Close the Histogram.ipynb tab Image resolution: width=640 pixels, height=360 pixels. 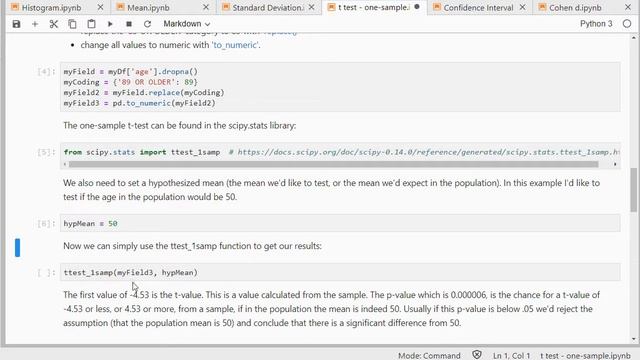coord(100,7)
